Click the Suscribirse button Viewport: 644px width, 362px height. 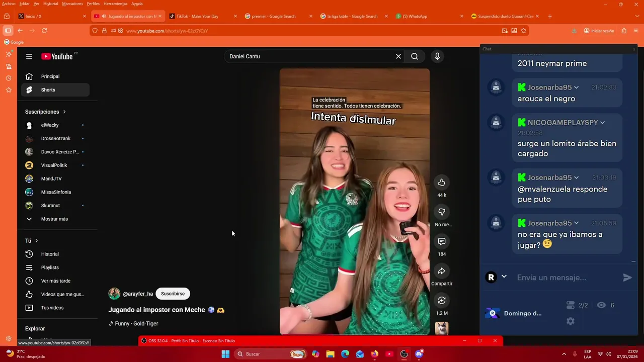pos(173,294)
